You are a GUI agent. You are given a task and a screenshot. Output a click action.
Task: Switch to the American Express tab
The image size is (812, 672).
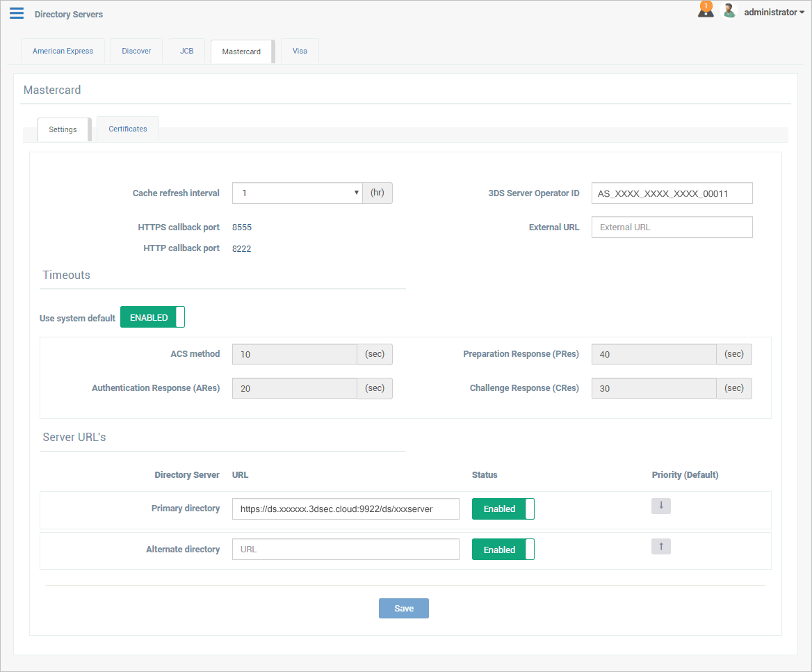(x=63, y=51)
